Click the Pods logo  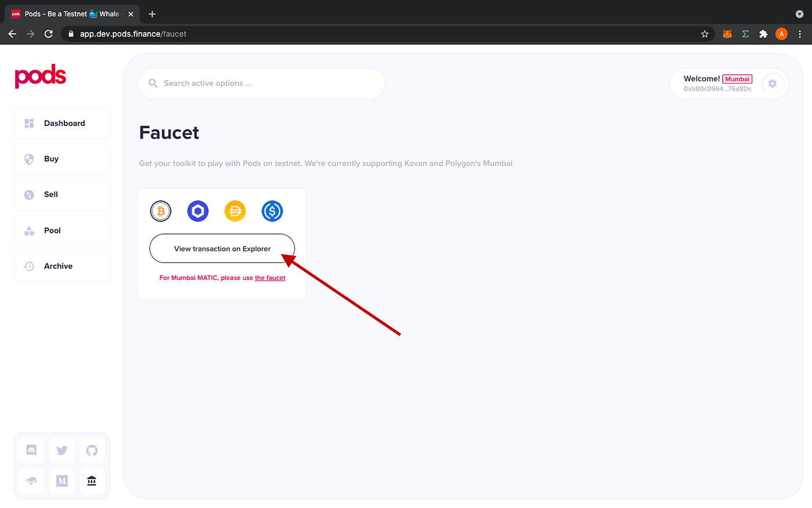pyautogui.click(x=41, y=76)
